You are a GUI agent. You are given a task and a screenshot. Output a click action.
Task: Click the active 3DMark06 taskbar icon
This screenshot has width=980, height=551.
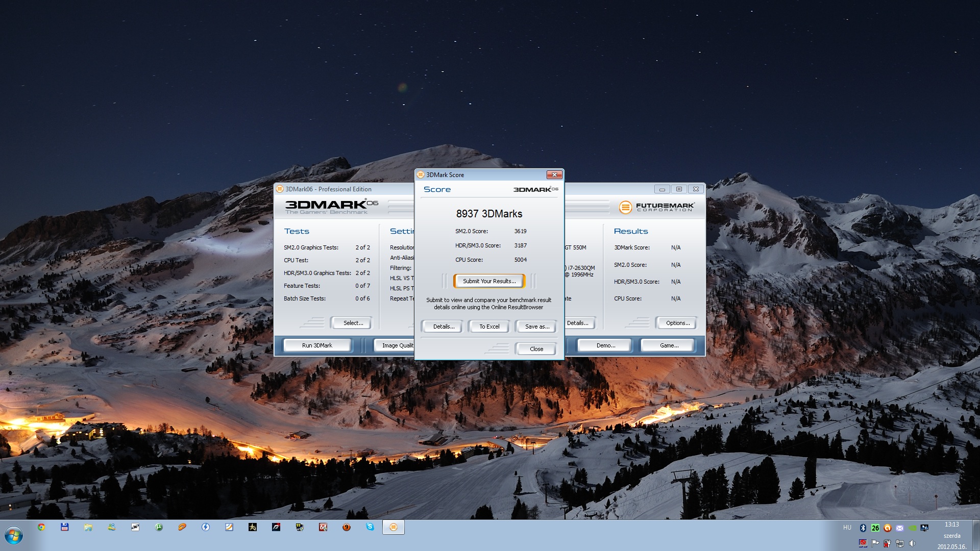click(393, 527)
